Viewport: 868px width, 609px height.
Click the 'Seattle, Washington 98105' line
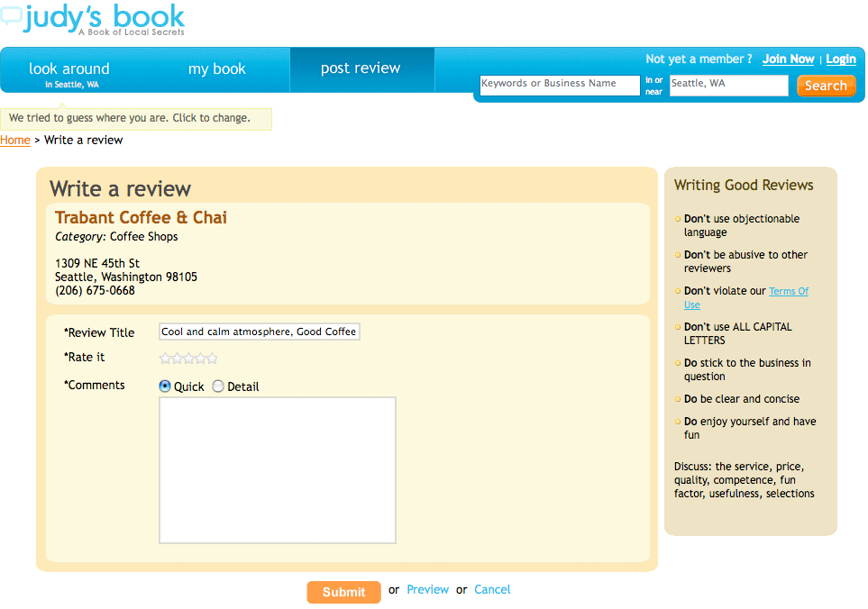click(125, 277)
